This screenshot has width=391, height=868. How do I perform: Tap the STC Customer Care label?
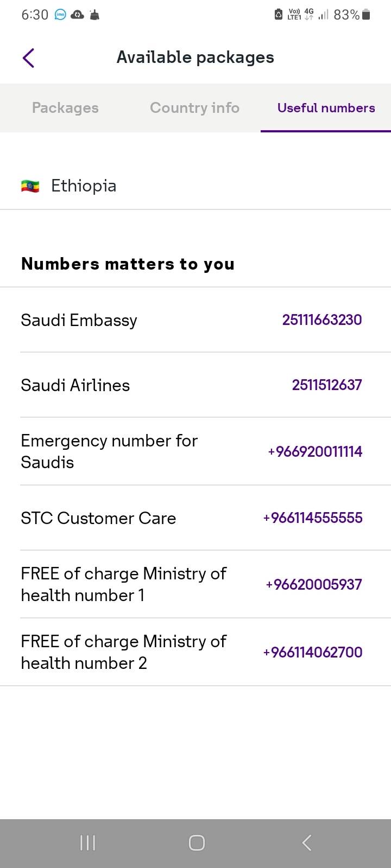click(98, 518)
